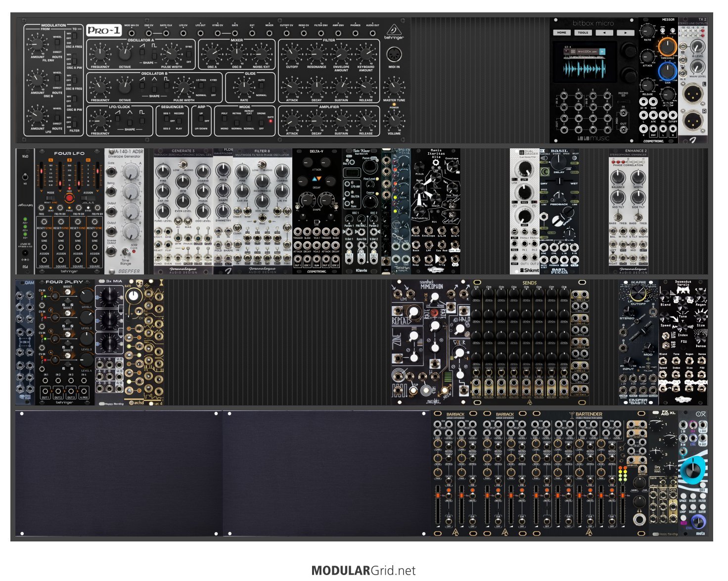The width and height of the screenshot is (728, 581).
Task: Toggle the Low/Audio switch on Filter 8
Action: pos(262,165)
